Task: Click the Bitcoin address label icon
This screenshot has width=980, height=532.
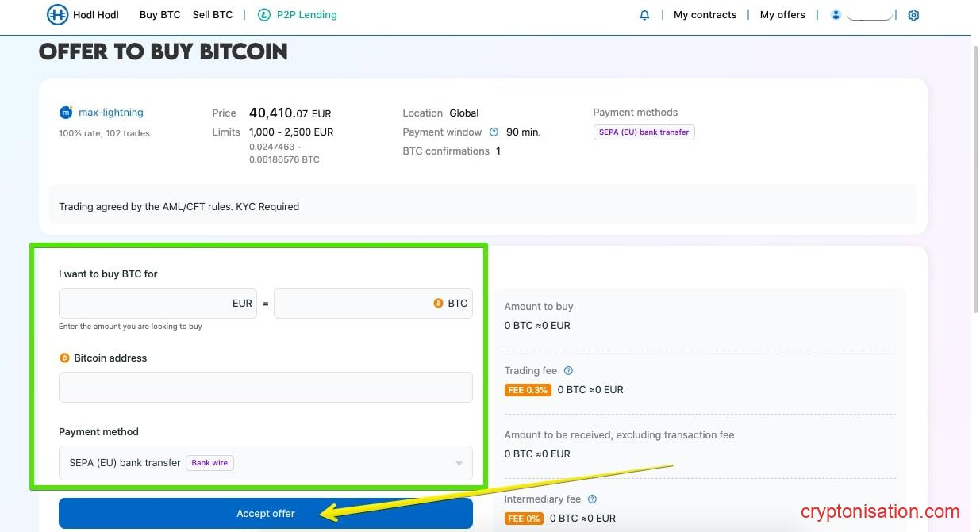Action: click(x=64, y=358)
